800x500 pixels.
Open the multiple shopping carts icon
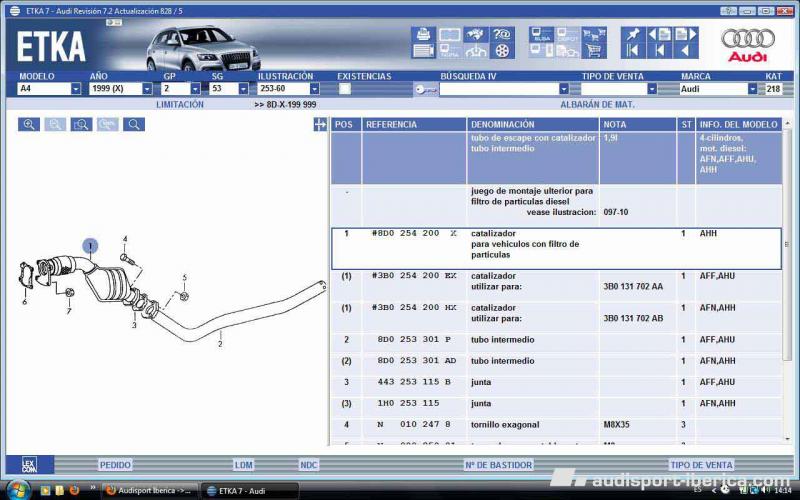(594, 35)
